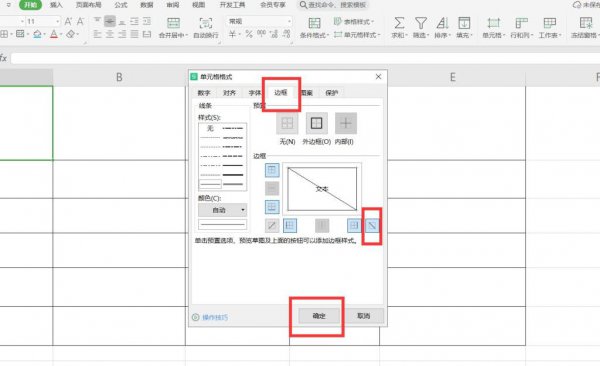The width and height of the screenshot is (600, 366).
Task: Click the Merge and Center icon
Action: point(173,23)
